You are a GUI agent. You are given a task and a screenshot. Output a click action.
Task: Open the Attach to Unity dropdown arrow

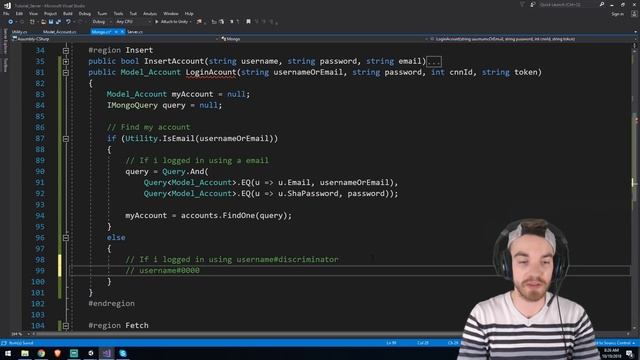tap(191, 22)
